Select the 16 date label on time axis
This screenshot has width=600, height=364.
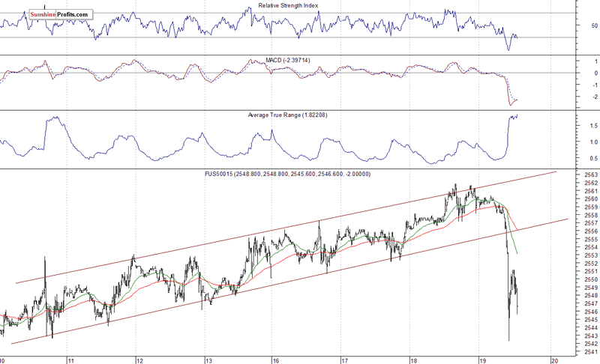(x=276, y=359)
